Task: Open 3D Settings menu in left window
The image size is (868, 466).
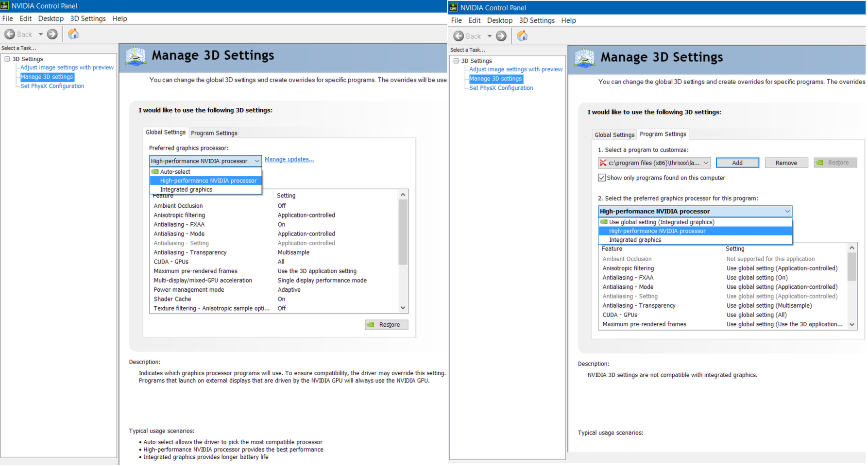Action: coord(88,18)
